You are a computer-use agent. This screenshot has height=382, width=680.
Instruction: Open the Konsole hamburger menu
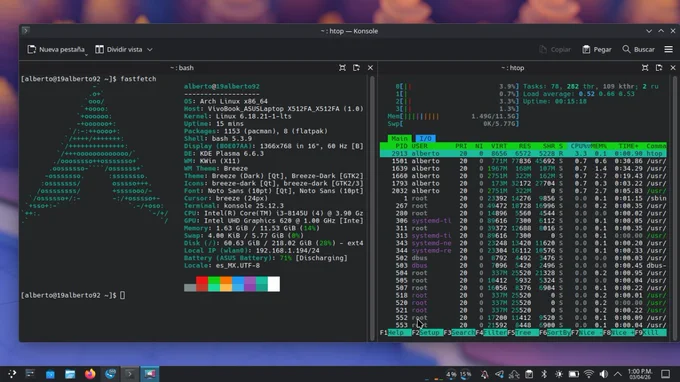[668, 49]
